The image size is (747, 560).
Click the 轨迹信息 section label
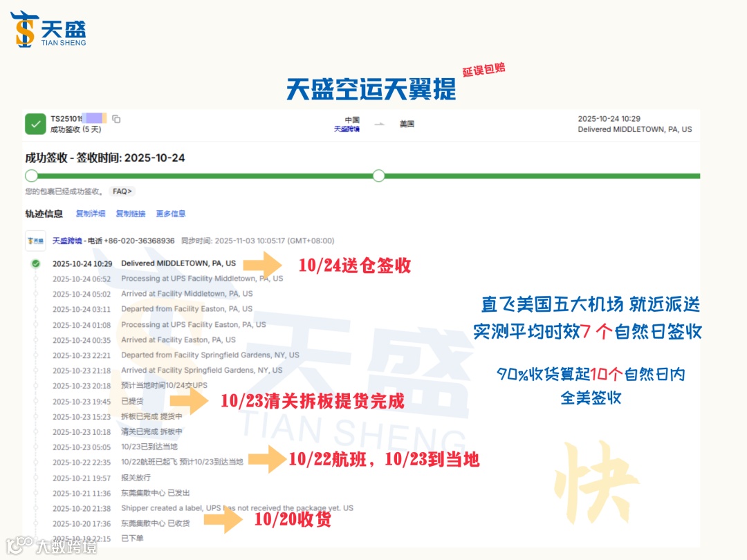point(44,214)
